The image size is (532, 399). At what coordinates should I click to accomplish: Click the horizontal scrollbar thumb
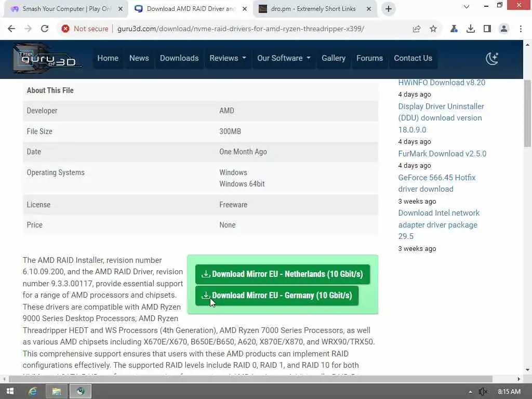[250, 379]
